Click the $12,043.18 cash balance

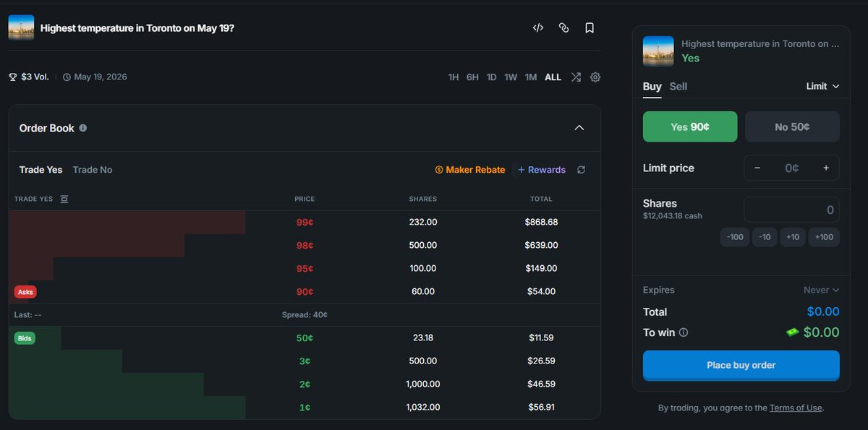click(673, 215)
